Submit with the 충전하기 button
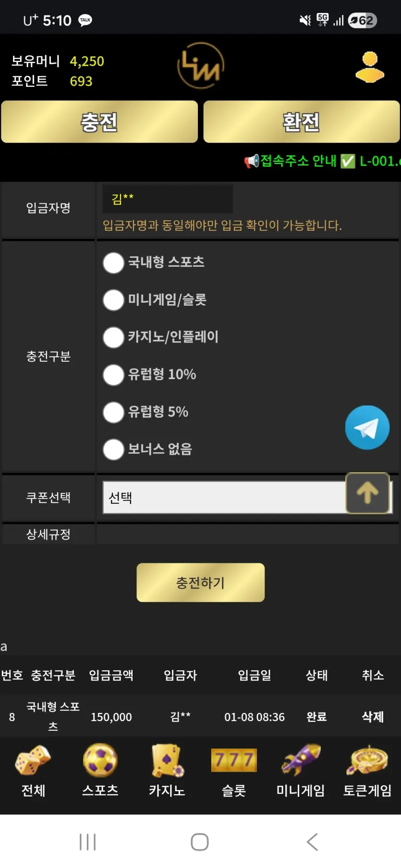The width and height of the screenshot is (401, 868). (x=201, y=583)
